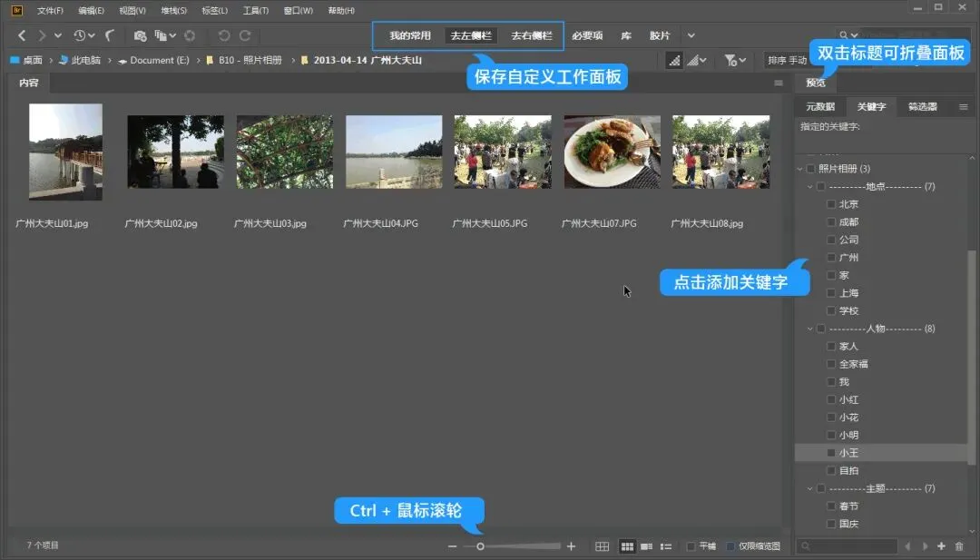This screenshot has width=980, height=560.
Task: Open the 视图(V) menu
Action: click(x=132, y=11)
